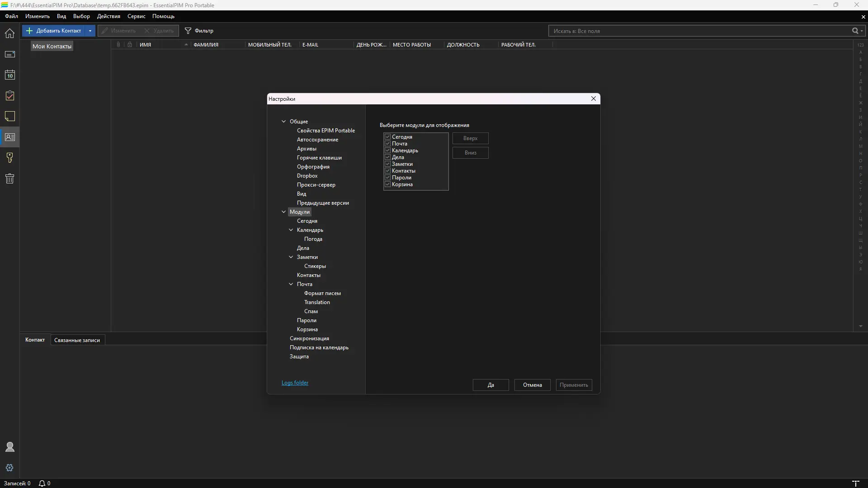
Task: Open the Mail module sidebar icon
Action: 9,54
